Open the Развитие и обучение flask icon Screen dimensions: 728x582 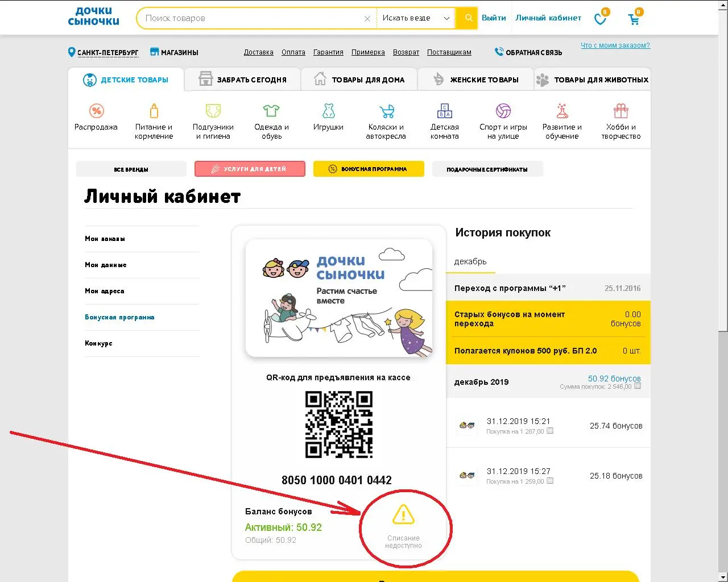pyautogui.click(x=562, y=111)
